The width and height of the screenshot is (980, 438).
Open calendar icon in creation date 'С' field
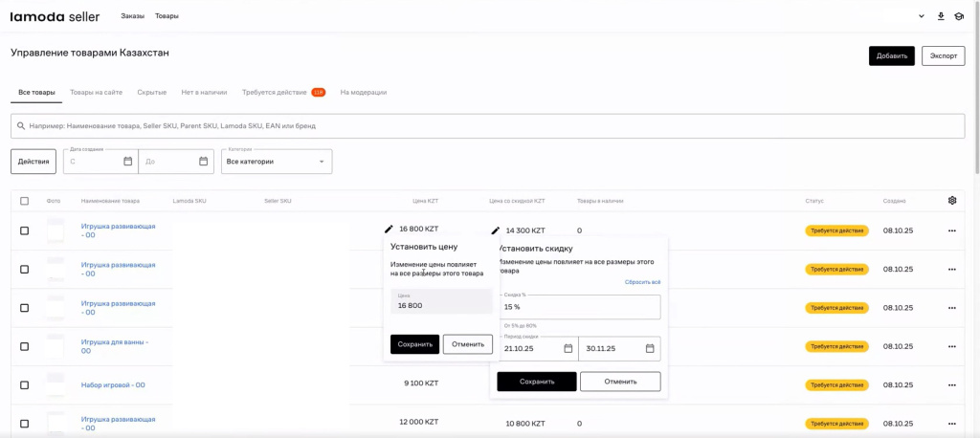tap(127, 162)
